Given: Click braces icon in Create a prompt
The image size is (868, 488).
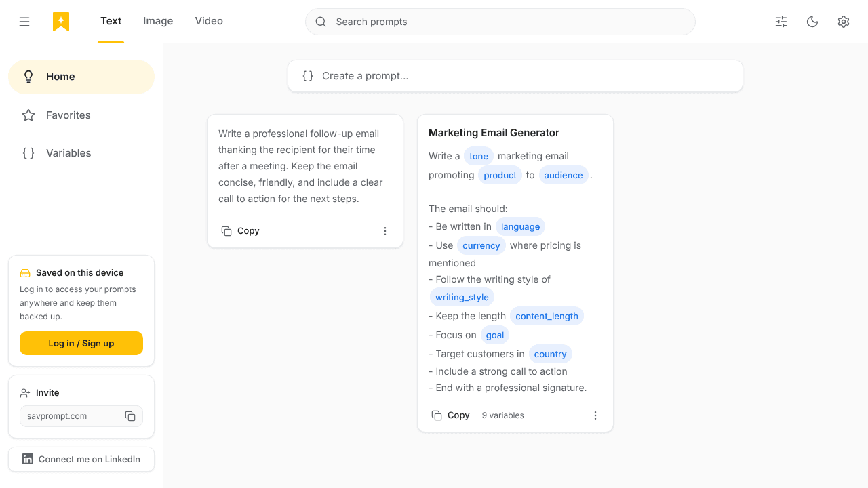Looking at the screenshot, I should [x=308, y=76].
